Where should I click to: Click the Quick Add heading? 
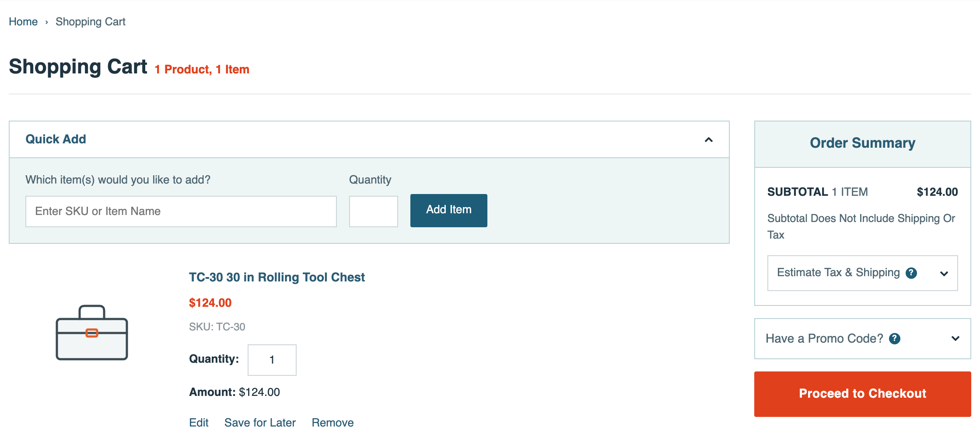click(56, 139)
